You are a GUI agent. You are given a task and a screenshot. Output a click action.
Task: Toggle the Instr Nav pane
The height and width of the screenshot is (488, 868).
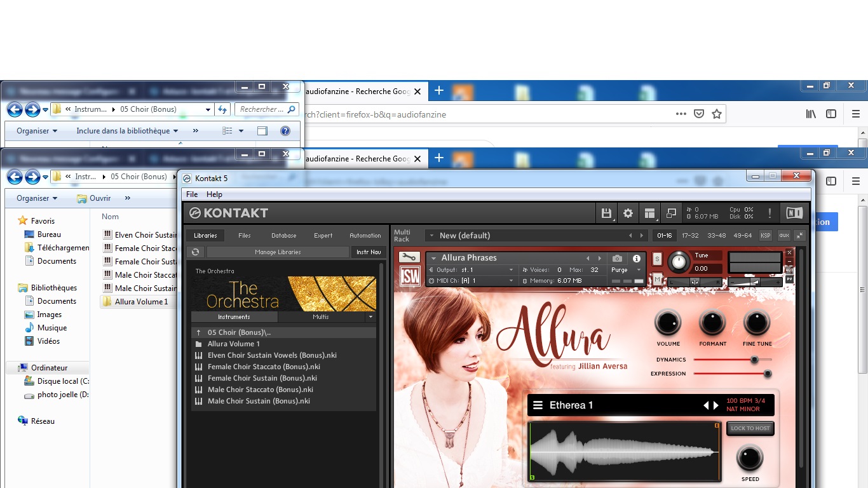pyautogui.click(x=369, y=252)
